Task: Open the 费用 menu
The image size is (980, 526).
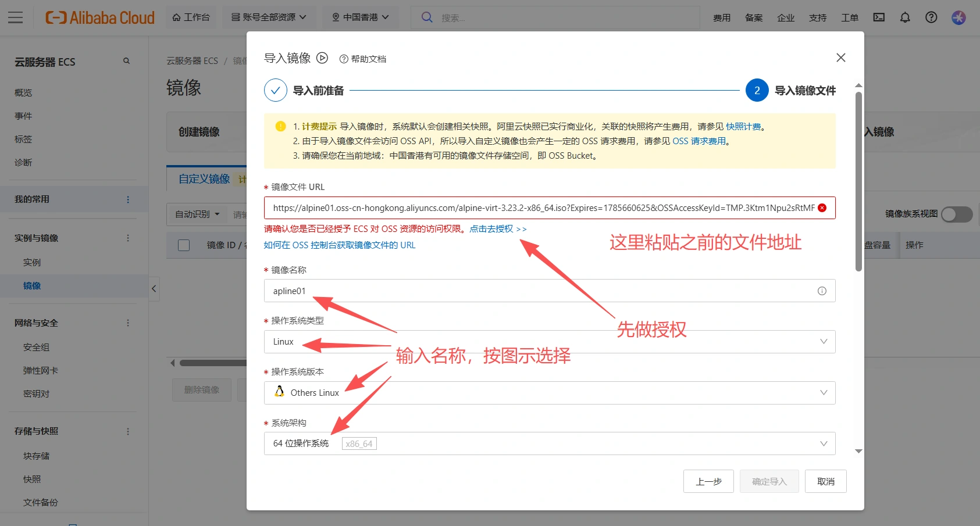Action: (x=722, y=18)
